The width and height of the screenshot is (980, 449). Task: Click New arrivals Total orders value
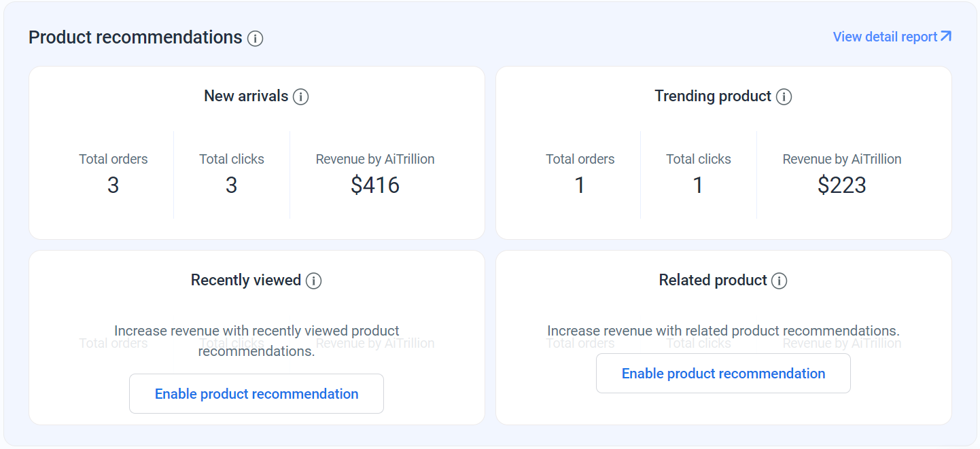click(113, 185)
